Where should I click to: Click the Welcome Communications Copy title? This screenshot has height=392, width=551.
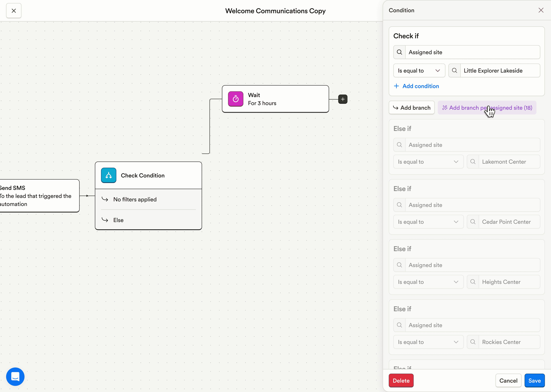point(275,11)
